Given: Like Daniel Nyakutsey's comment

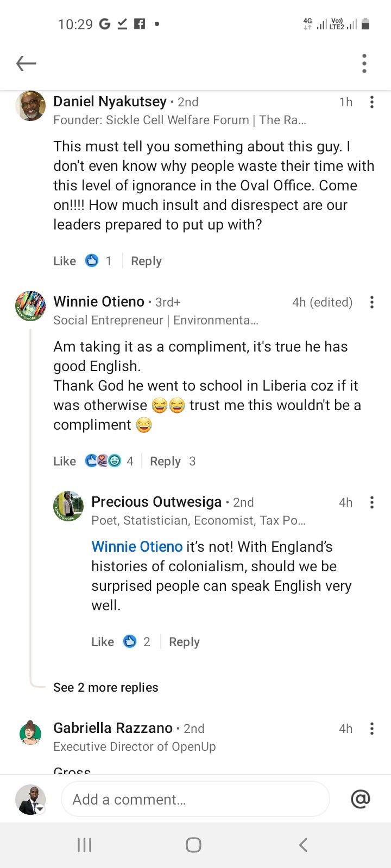Looking at the screenshot, I should [x=65, y=261].
